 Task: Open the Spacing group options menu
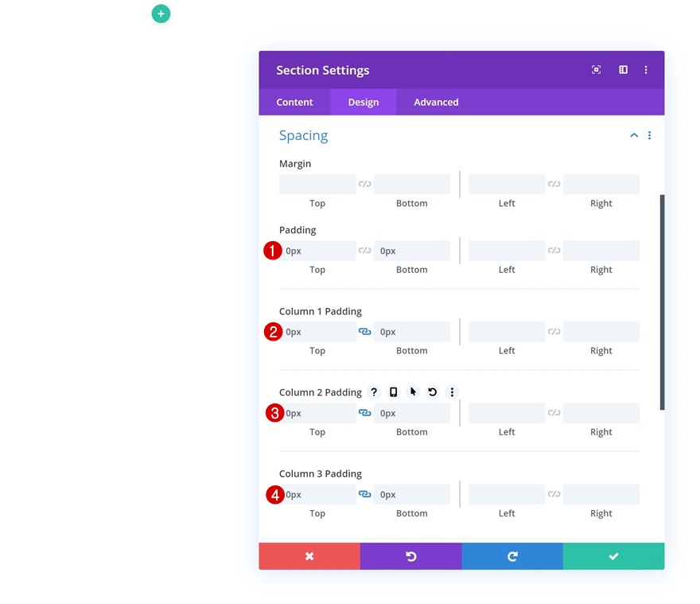tap(649, 135)
